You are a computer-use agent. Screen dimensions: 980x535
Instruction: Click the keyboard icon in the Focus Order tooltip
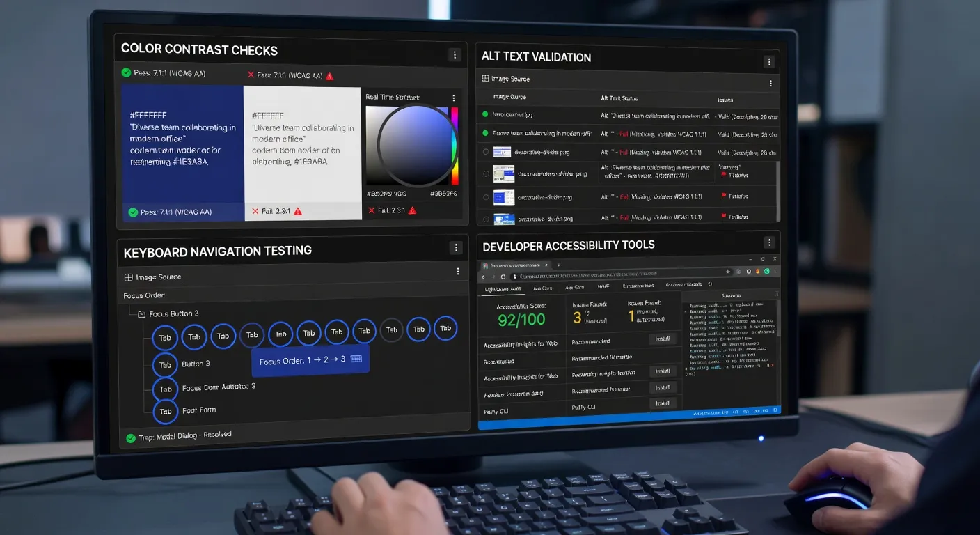point(356,358)
